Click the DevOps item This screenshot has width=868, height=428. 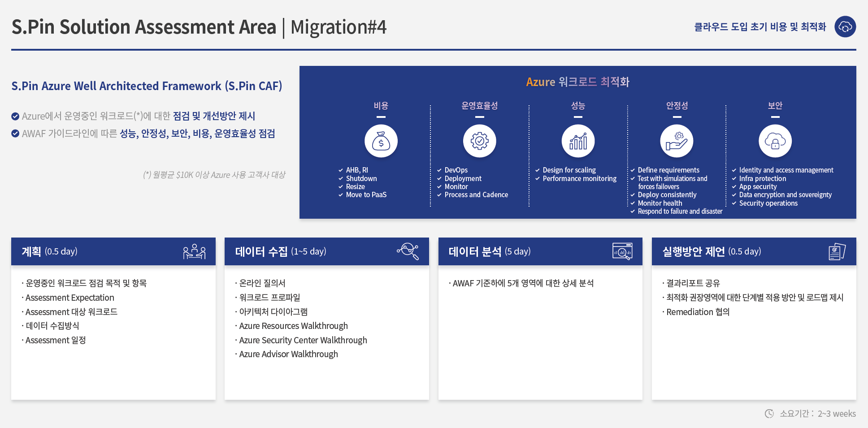(x=456, y=170)
